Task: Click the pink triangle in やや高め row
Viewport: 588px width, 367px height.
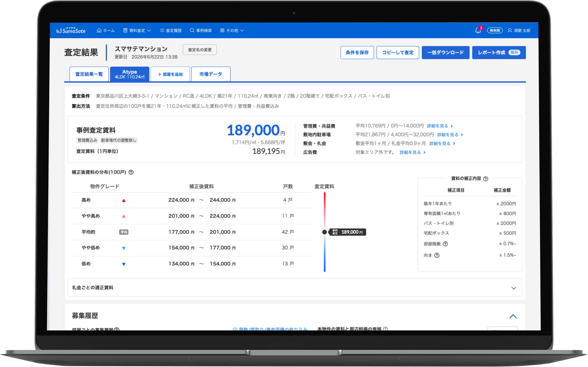Action: [124, 216]
